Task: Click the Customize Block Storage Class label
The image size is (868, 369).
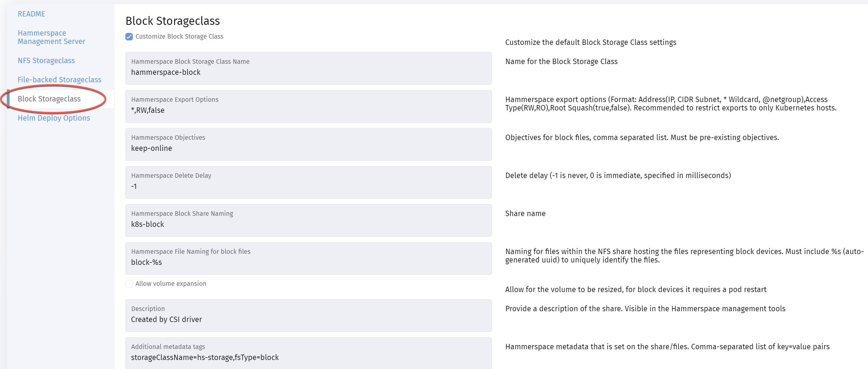Action: tap(179, 37)
